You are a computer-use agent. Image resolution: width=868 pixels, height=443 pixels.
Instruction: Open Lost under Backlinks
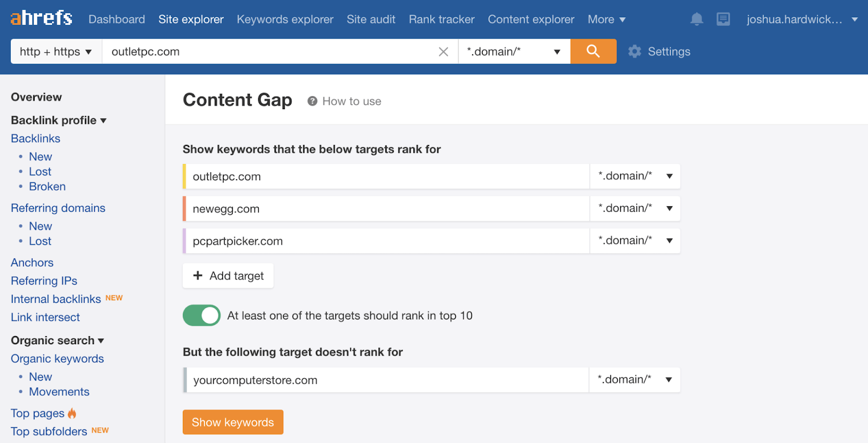point(40,172)
